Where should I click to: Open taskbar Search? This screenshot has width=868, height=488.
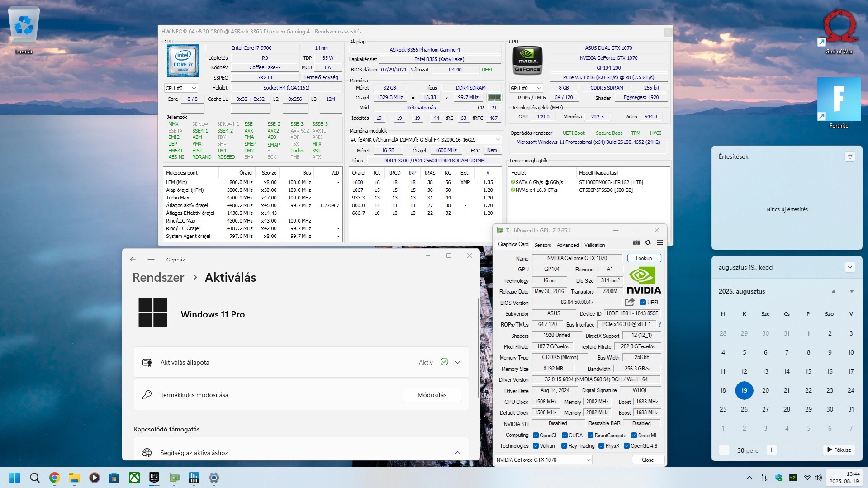(x=35, y=478)
